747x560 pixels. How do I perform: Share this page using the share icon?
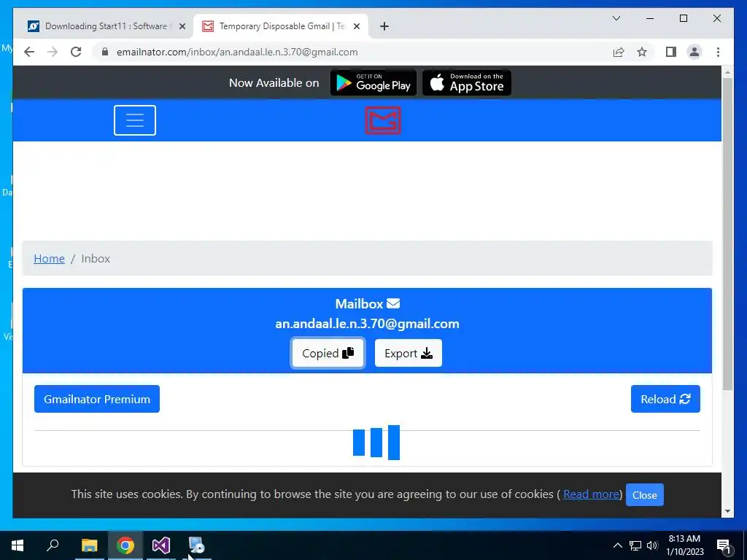[619, 52]
